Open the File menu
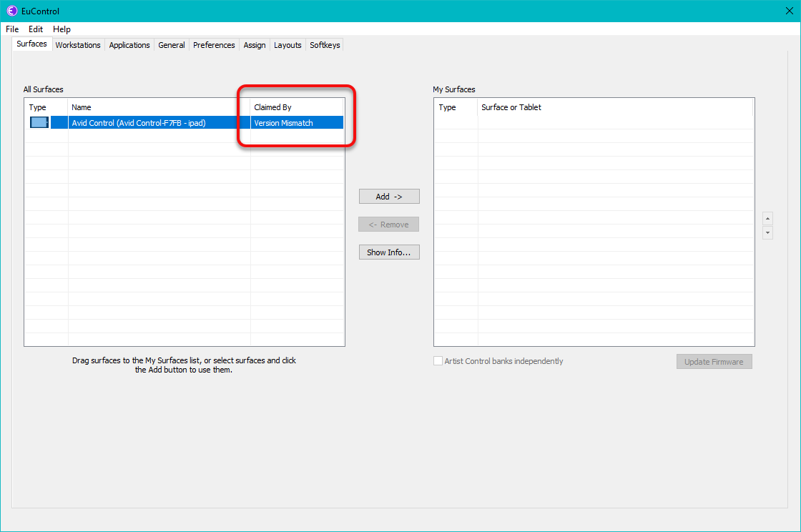The image size is (801, 532). [12, 29]
